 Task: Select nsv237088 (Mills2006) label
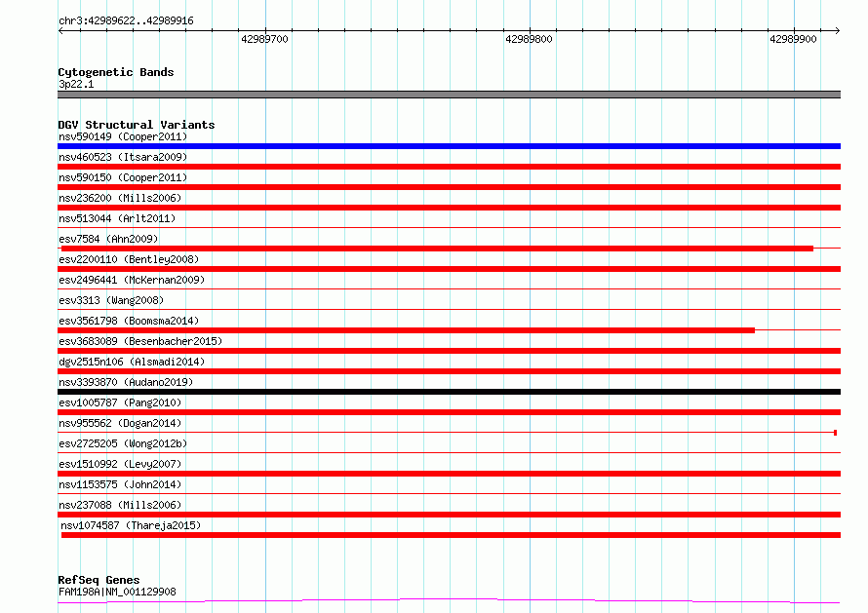(x=120, y=505)
